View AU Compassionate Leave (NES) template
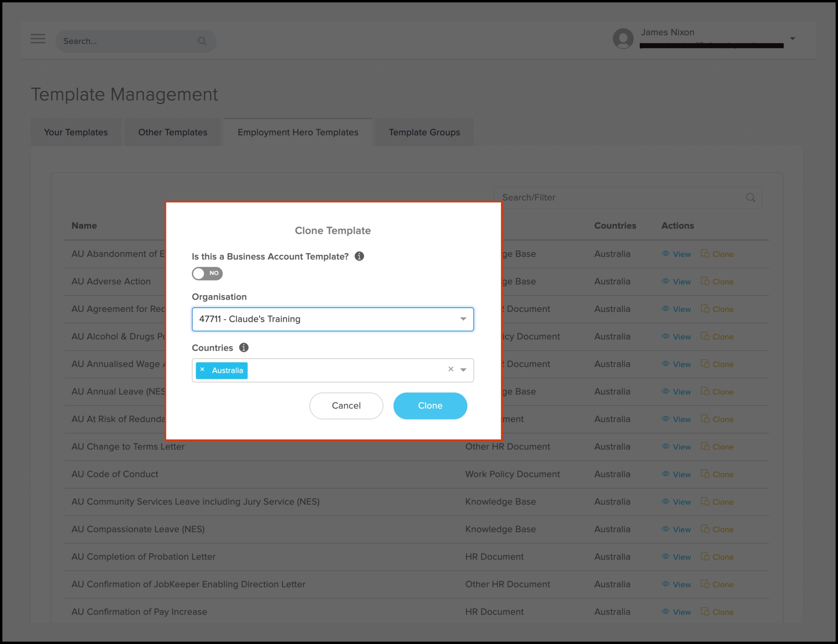 click(x=676, y=530)
